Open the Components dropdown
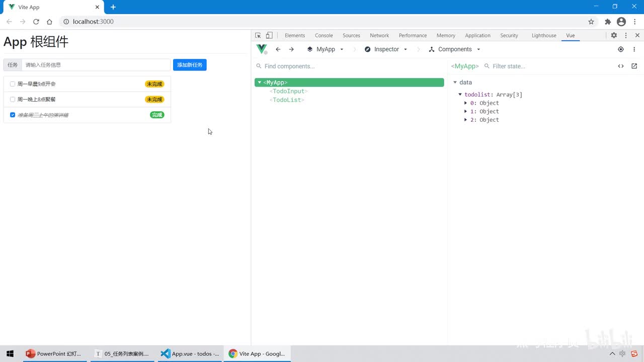This screenshot has height=362, width=644. point(455,49)
